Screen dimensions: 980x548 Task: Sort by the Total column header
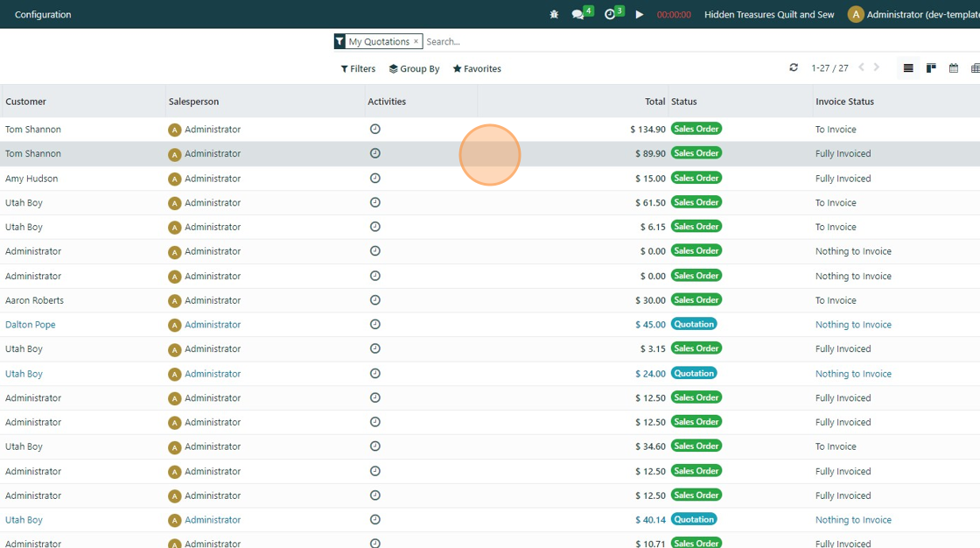tap(654, 102)
